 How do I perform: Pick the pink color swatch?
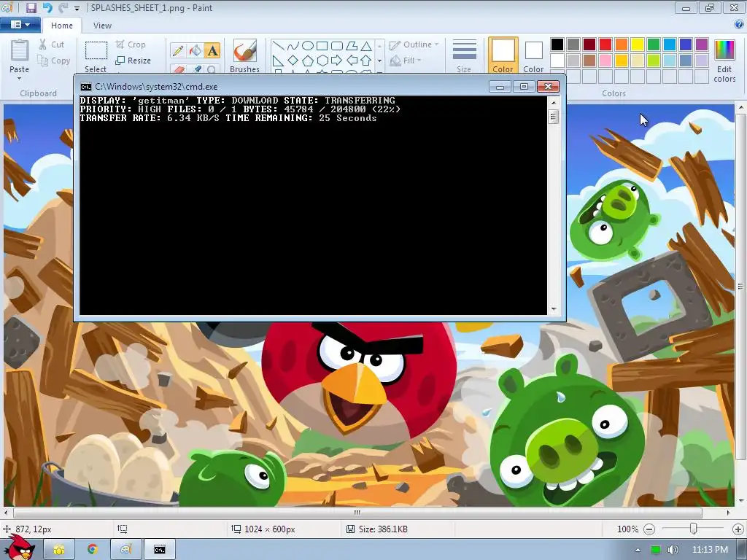click(x=605, y=61)
